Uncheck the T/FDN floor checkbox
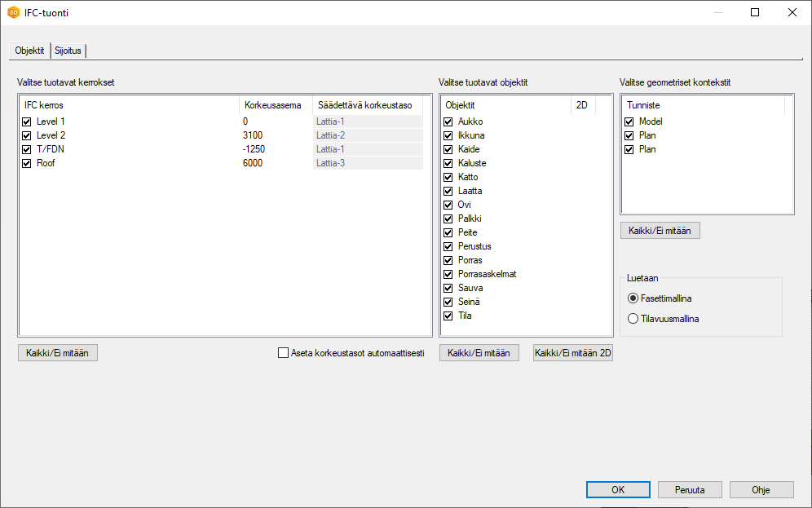Viewport: 812px width, 508px height. pyautogui.click(x=27, y=149)
